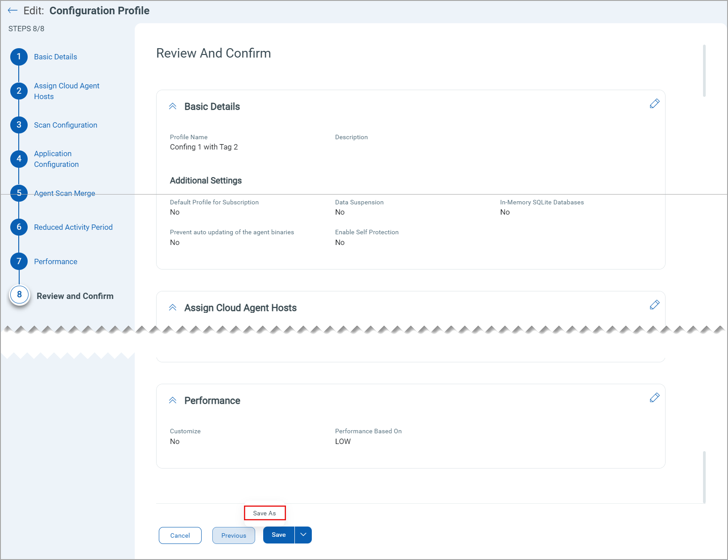Viewport: 728px width, 560px height.
Task: Go to Agent Scan Merge step
Action: click(x=65, y=193)
